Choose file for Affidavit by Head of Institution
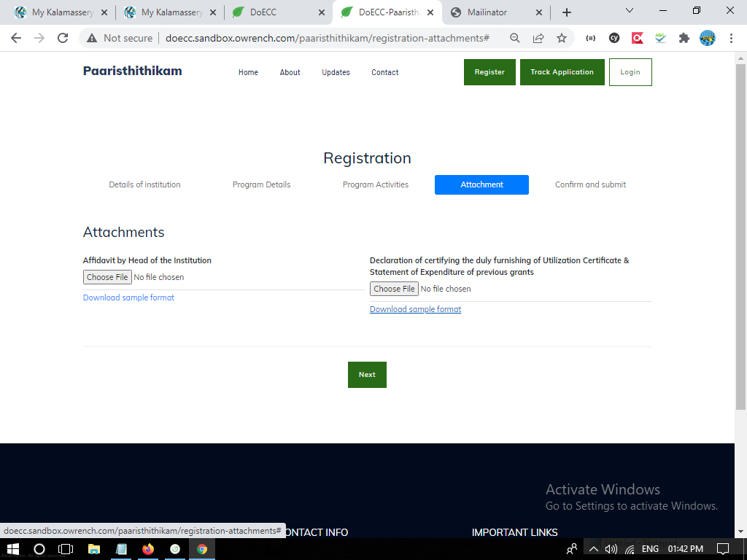The height and width of the screenshot is (560, 747). click(107, 277)
